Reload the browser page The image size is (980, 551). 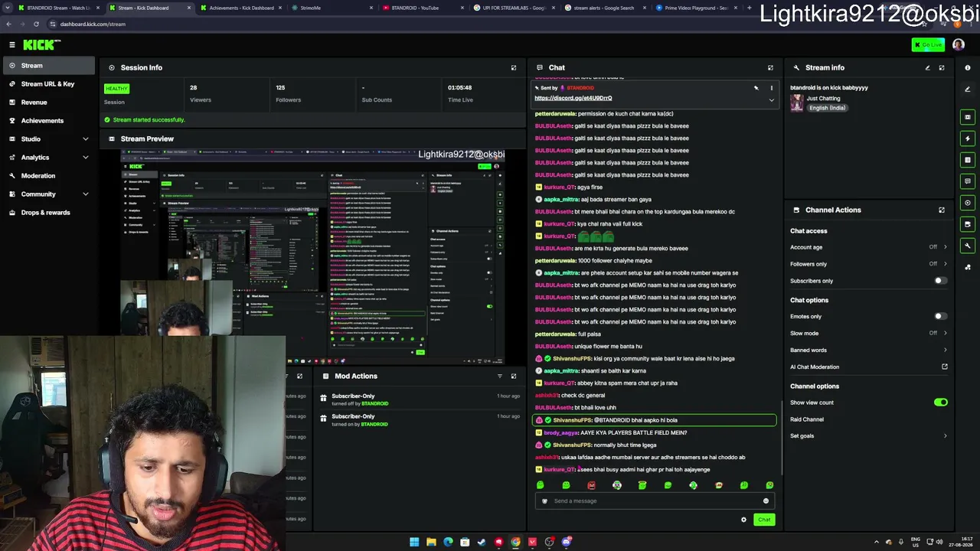[x=35, y=24]
